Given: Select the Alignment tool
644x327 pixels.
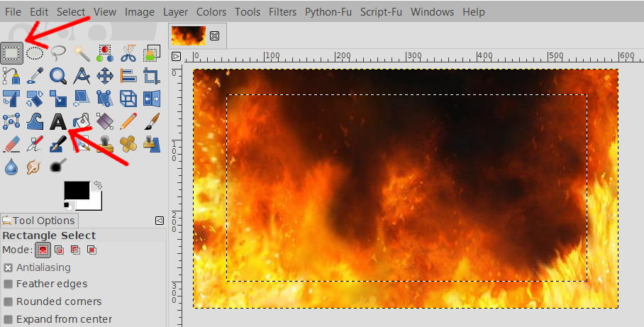Looking at the screenshot, I should [x=128, y=76].
